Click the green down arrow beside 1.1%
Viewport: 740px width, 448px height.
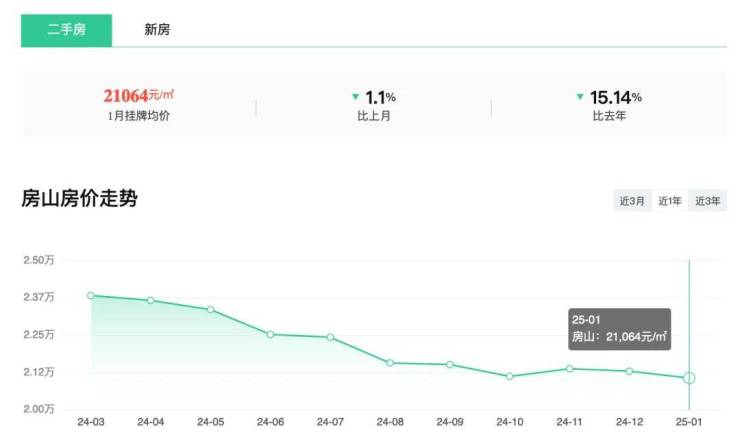pyautogui.click(x=355, y=97)
